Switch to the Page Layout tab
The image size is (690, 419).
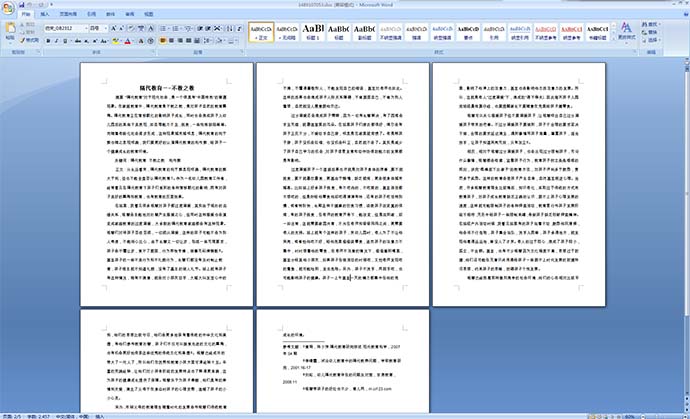[67, 14]
